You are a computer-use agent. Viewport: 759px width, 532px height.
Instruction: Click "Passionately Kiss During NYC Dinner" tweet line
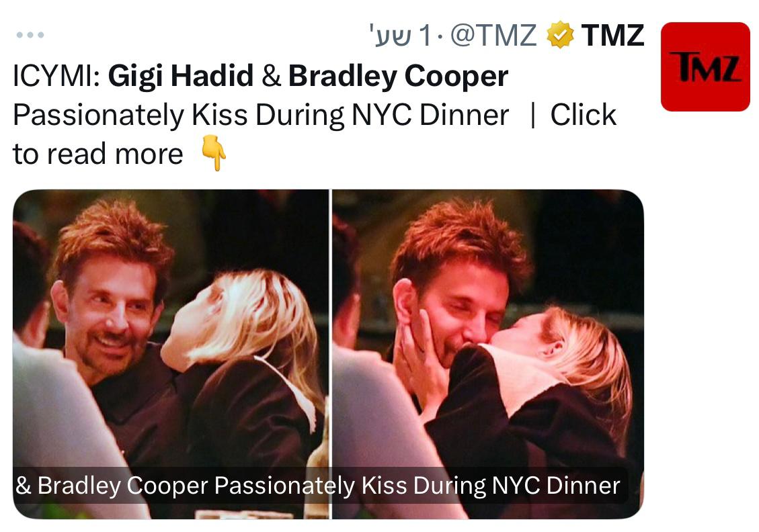(x=261, y=116)
